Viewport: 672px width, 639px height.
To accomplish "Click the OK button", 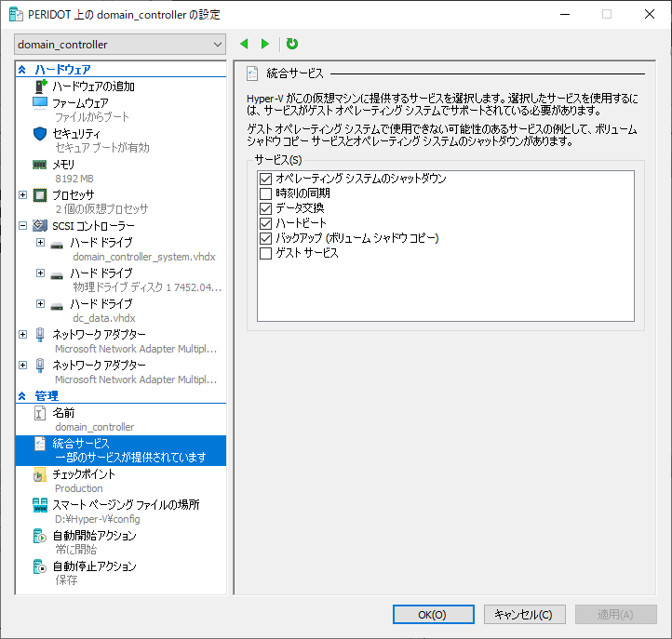I will [x=433, y=615].
